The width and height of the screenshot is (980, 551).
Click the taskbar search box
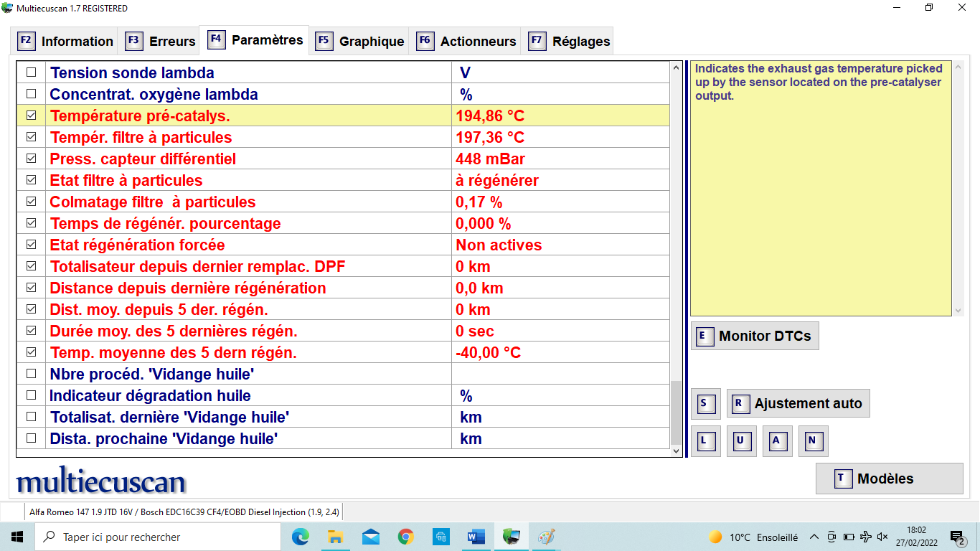tap(158, 537)
